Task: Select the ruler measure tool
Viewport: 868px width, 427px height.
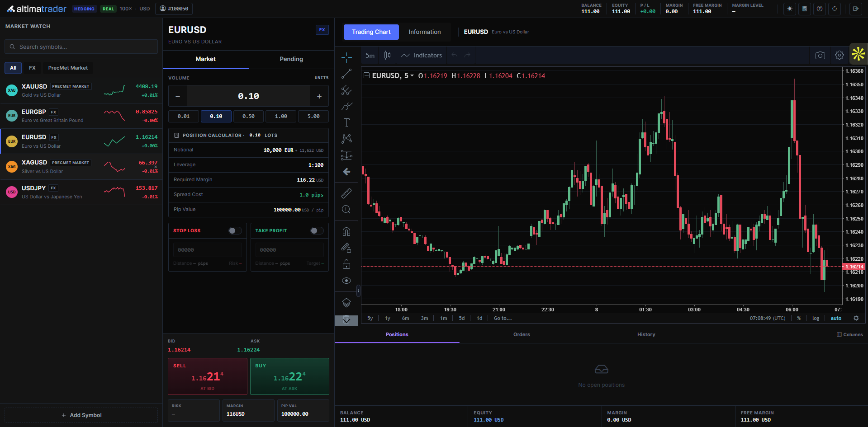Action: pos(346,193)
